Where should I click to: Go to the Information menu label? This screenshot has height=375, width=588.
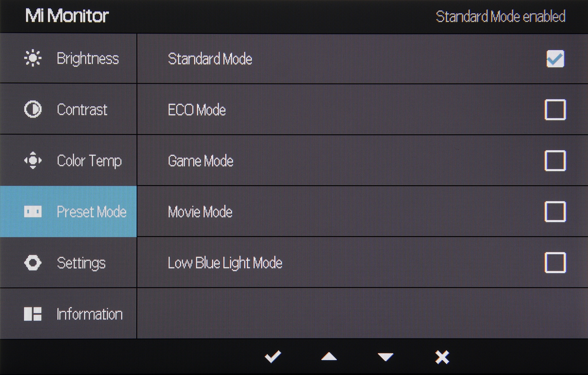(x=89, y=314)
